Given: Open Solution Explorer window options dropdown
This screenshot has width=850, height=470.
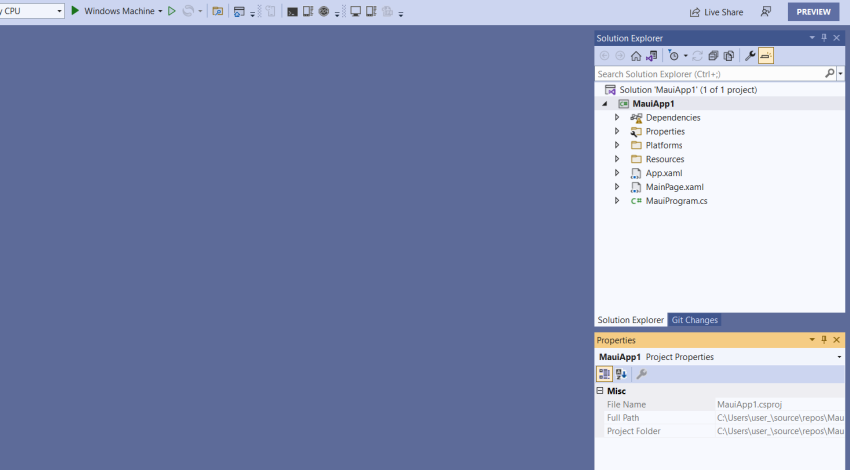Looking at the screenshot, I should tap(812, 37).
